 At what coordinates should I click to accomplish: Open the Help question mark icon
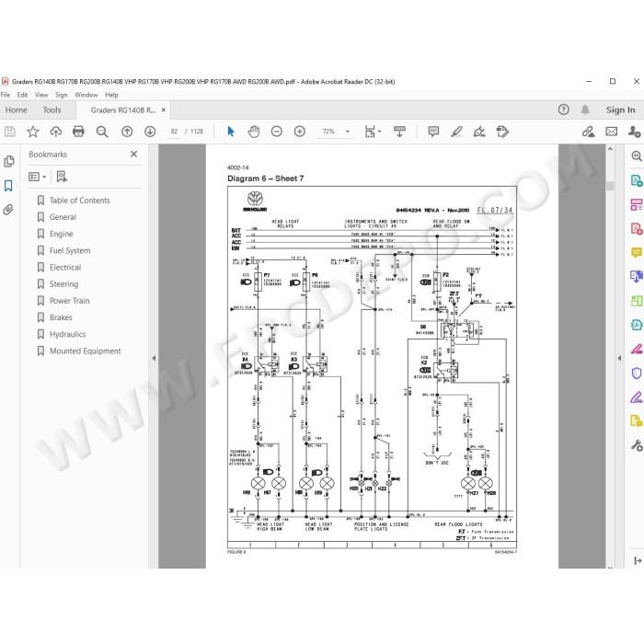563,109
